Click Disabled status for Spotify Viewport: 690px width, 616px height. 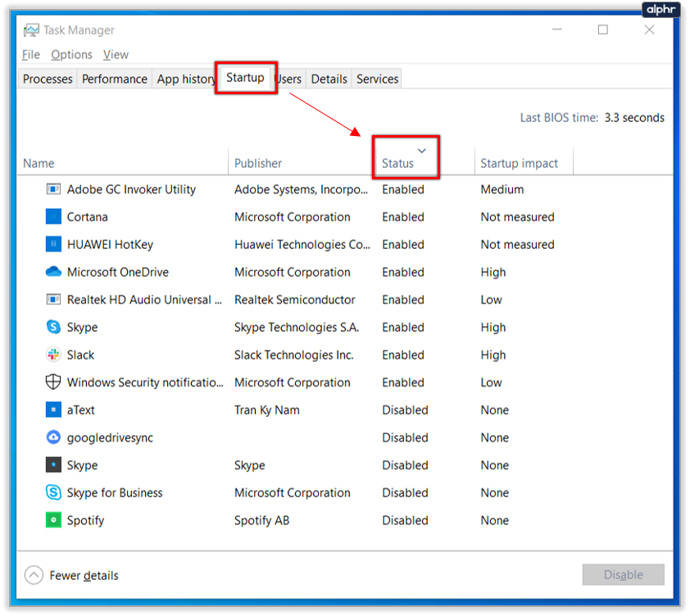point(405,520)
